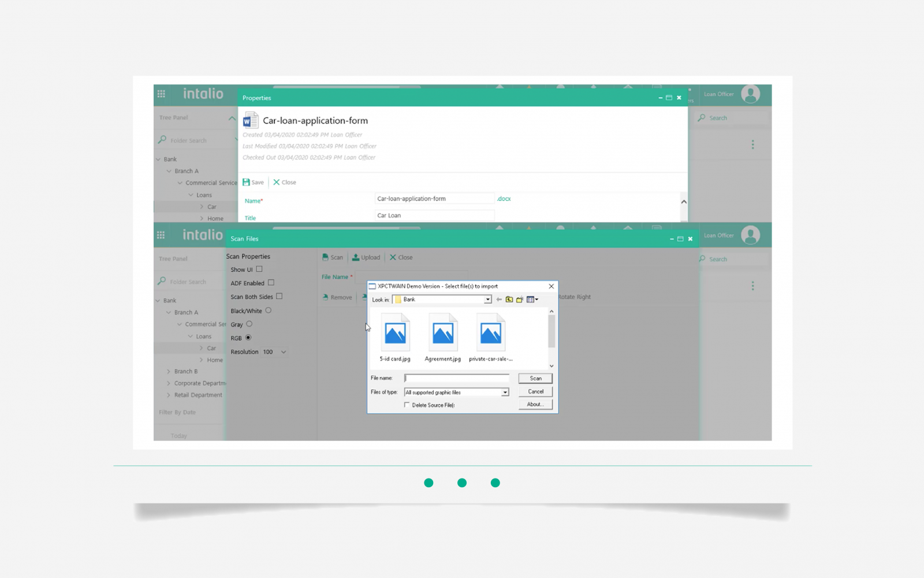
Task: Close the XPCTWAIN file import dialog
Action: click(551, 286)
